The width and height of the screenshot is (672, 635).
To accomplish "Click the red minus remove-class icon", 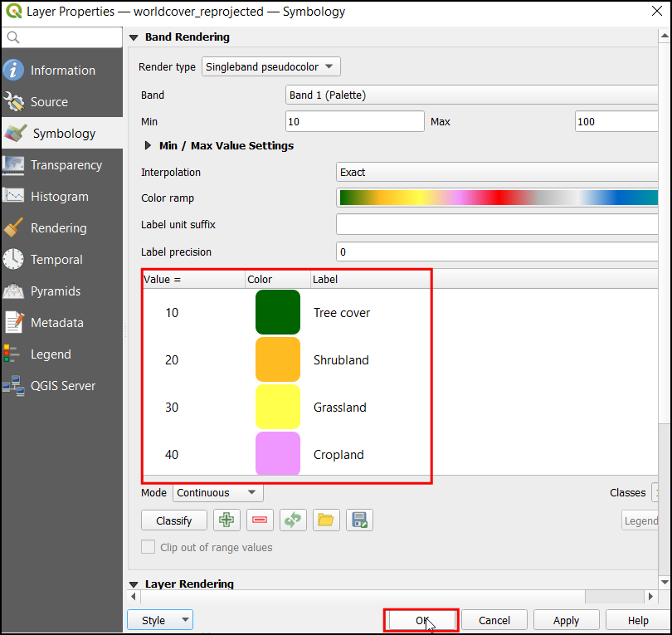I will [260, 520].
